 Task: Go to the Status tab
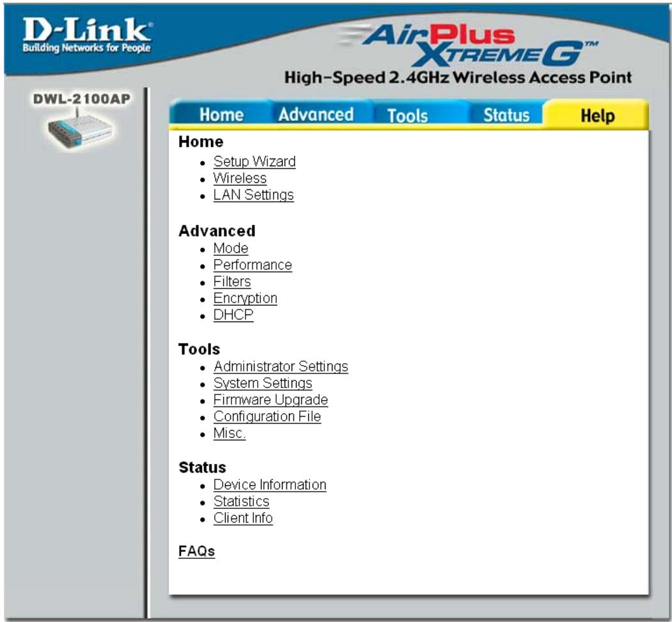[x=506, y=115]
